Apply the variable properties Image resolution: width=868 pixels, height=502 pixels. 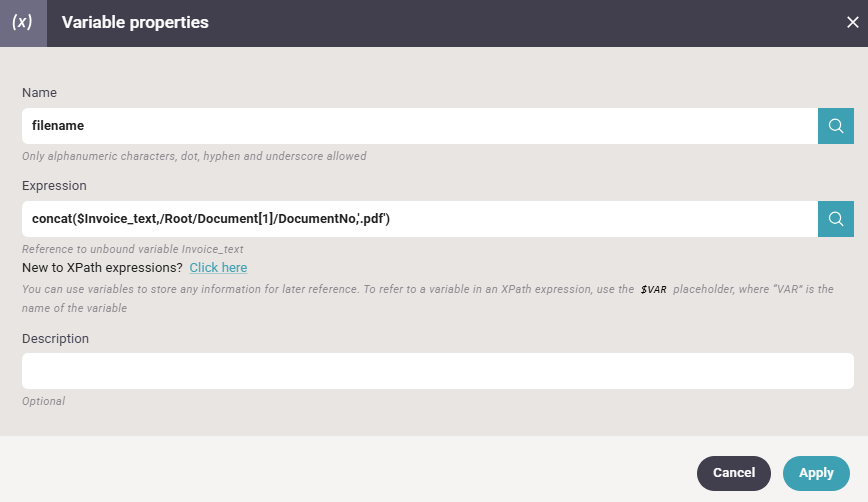[816, 473]
